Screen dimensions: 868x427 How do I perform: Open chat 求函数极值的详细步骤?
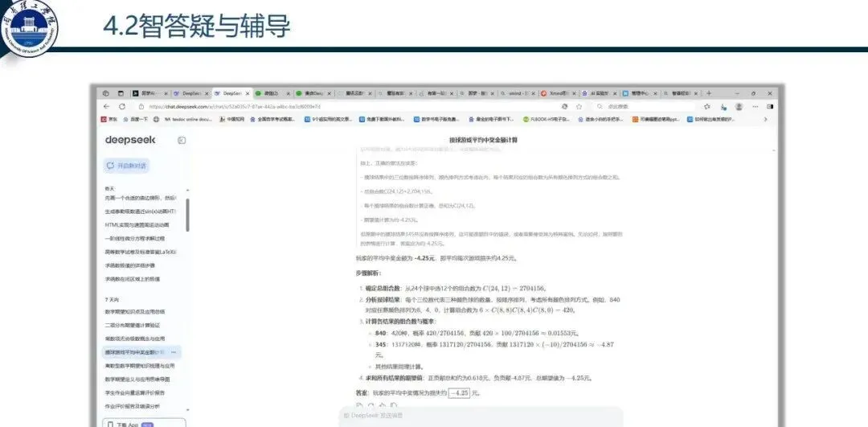131,265
